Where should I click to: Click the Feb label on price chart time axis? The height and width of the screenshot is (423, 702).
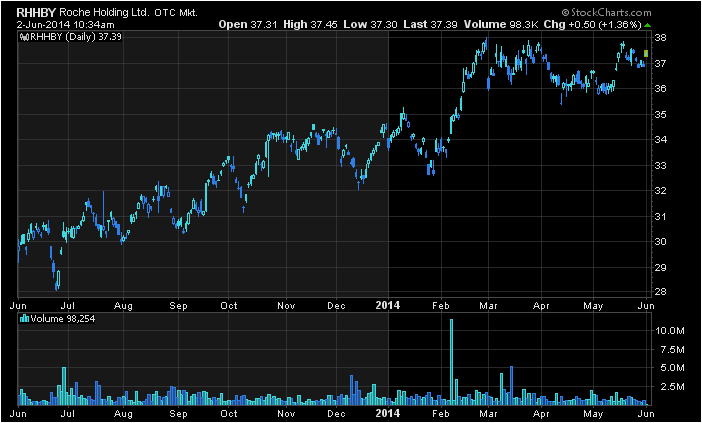[441, 306]
